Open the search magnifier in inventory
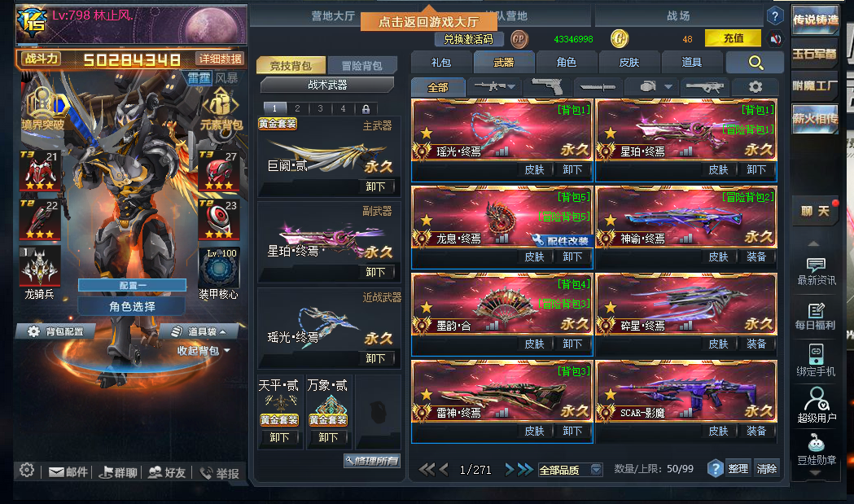Viewport: 854px width, 504px height. [755, 63]
